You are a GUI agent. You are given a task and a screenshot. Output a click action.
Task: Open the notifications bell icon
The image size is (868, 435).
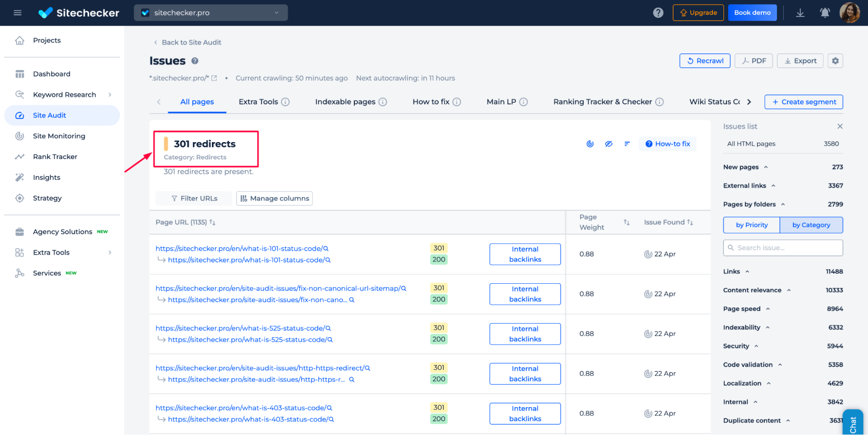click(825, 13)
